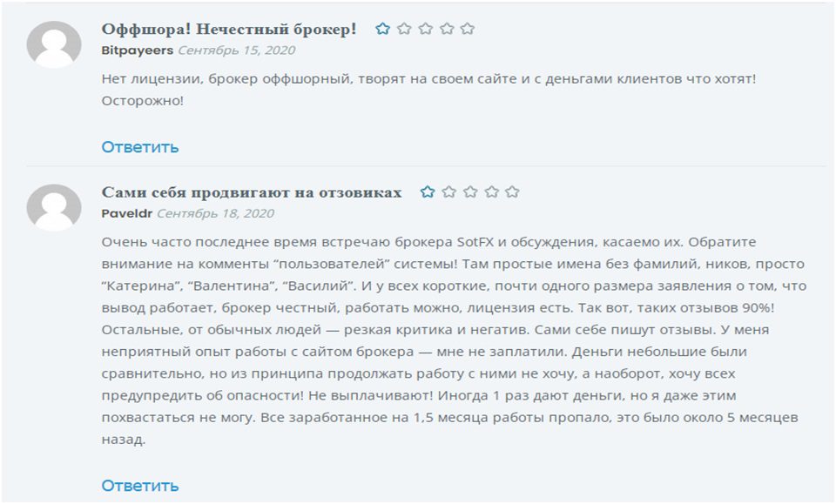836x504 pixels.
Task: Click the last star of Paveldr's rating row
Action: click(512, 192)
